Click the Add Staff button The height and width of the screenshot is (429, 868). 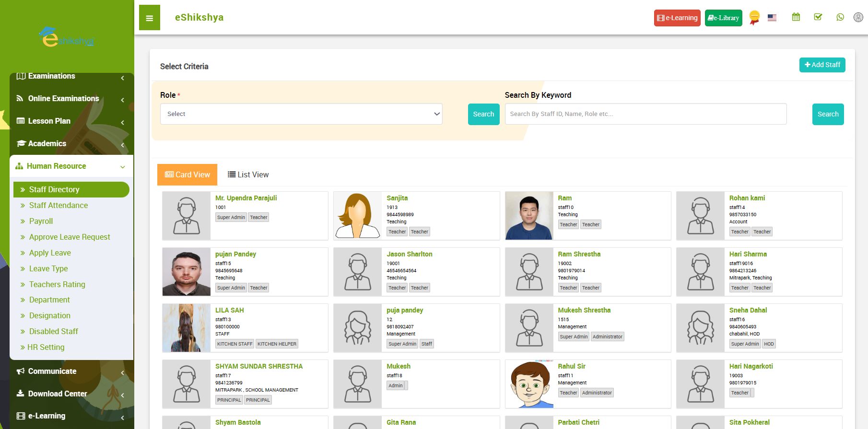coord(822,65)
